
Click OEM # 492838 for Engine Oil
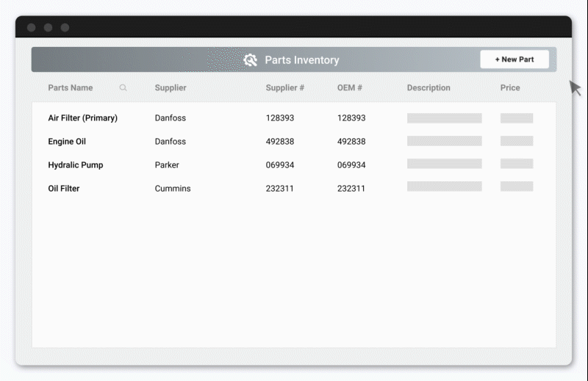351,142
